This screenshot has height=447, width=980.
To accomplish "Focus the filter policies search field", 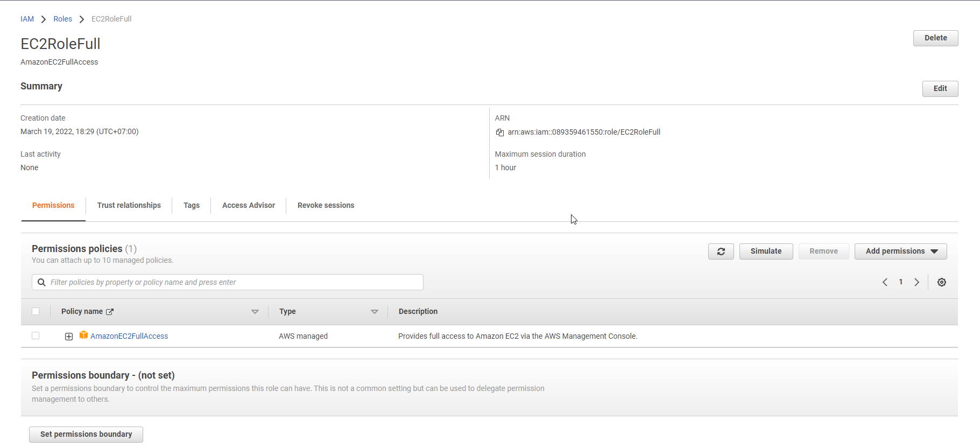I will point(228,282).
